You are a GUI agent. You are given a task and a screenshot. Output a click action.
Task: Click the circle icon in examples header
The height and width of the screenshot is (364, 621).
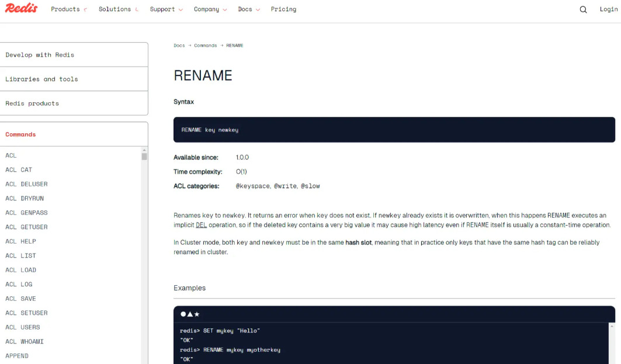183,314
